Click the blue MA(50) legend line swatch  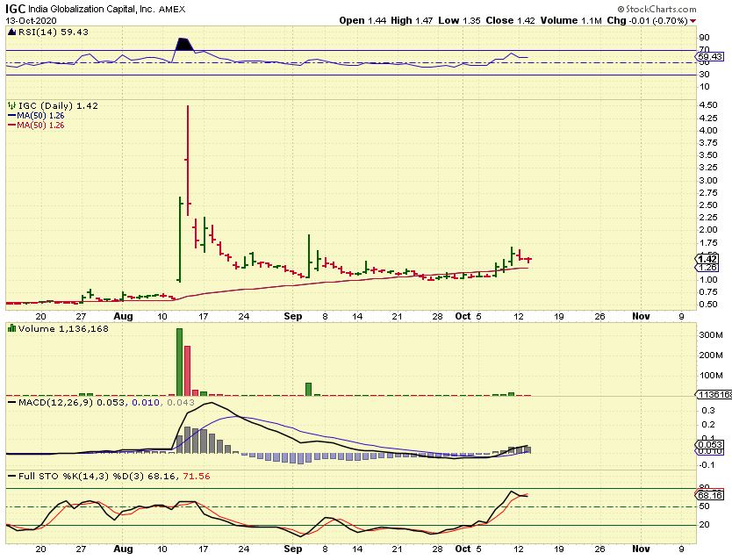coord(12,115)
